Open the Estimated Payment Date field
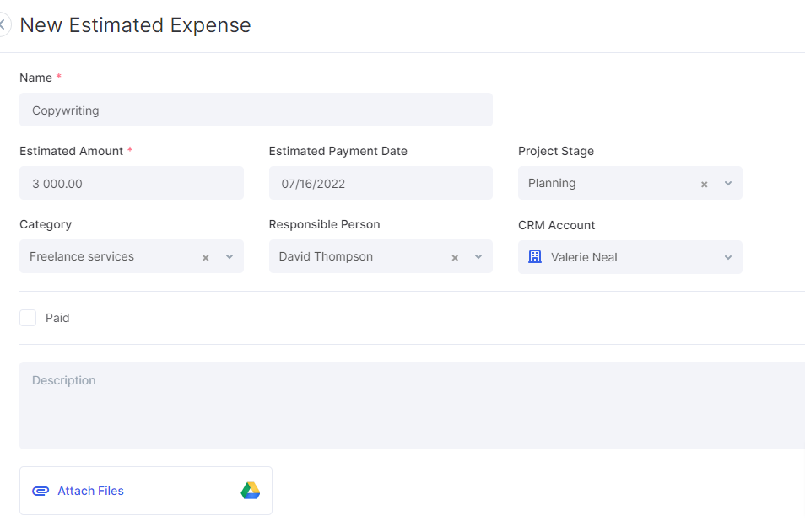This screenshot has width=805, height=532. pos(381,183)
